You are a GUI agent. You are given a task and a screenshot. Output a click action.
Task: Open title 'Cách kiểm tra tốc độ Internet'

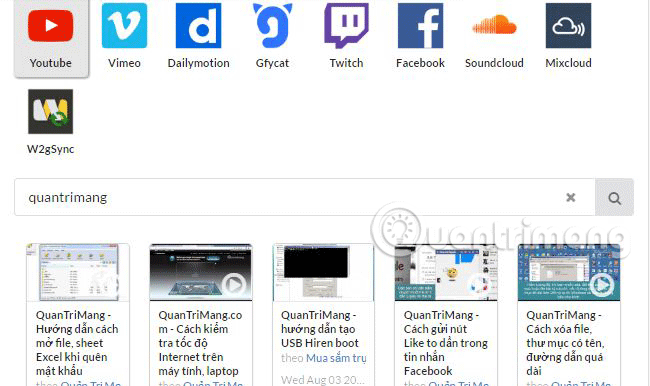(200, 343)
